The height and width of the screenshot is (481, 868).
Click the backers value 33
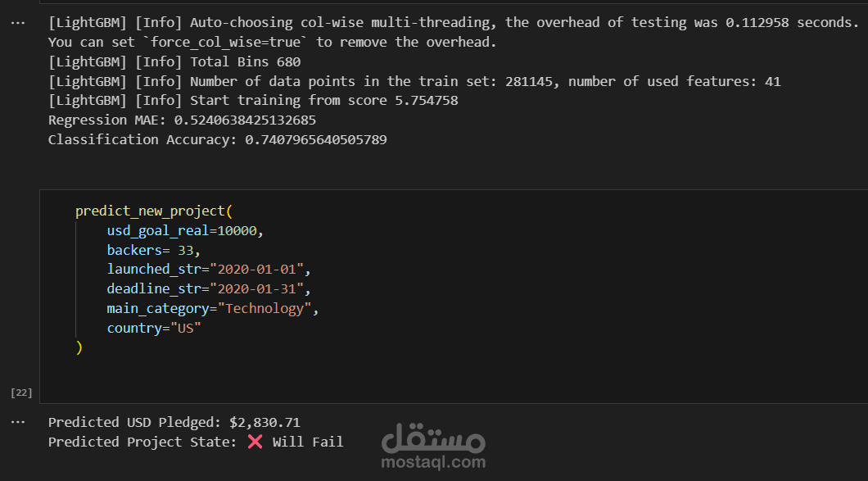(x=189, y=251)
